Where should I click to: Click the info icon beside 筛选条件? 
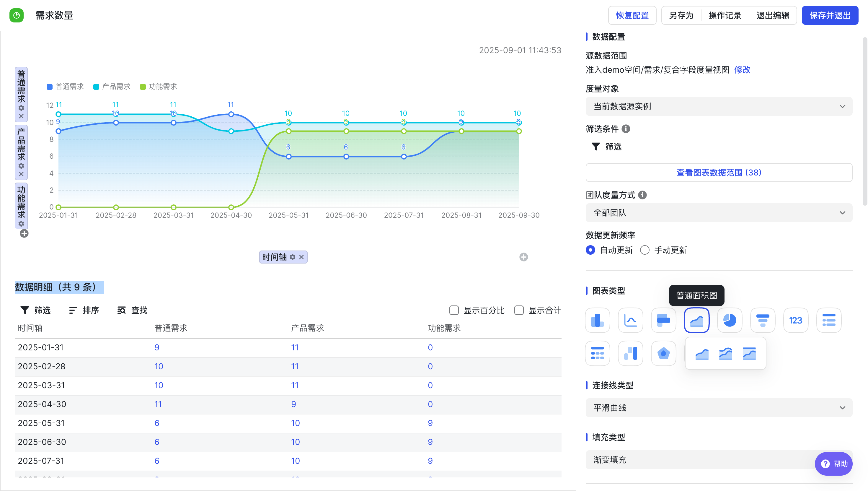click(x=626, y=129)
